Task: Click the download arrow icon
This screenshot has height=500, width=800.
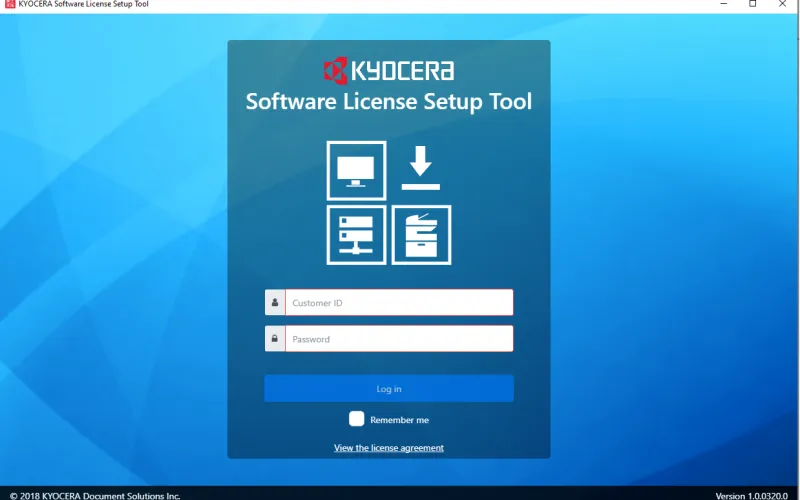Action: tap(420, 168)
